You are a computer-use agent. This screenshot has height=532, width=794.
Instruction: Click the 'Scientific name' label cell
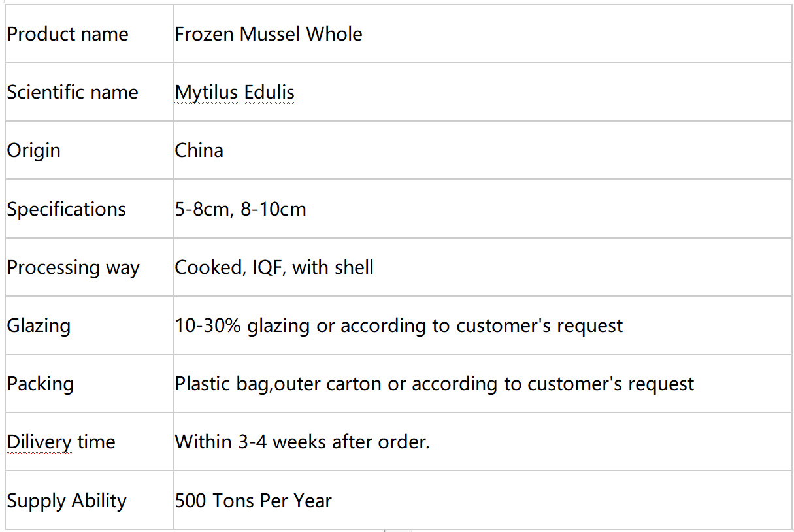click(90, 92)
